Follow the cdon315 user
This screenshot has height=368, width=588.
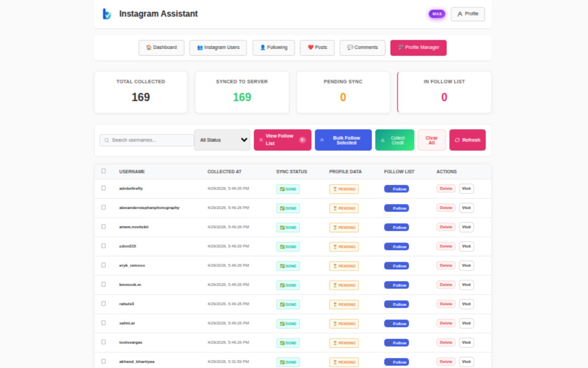(x=396, y=247)
